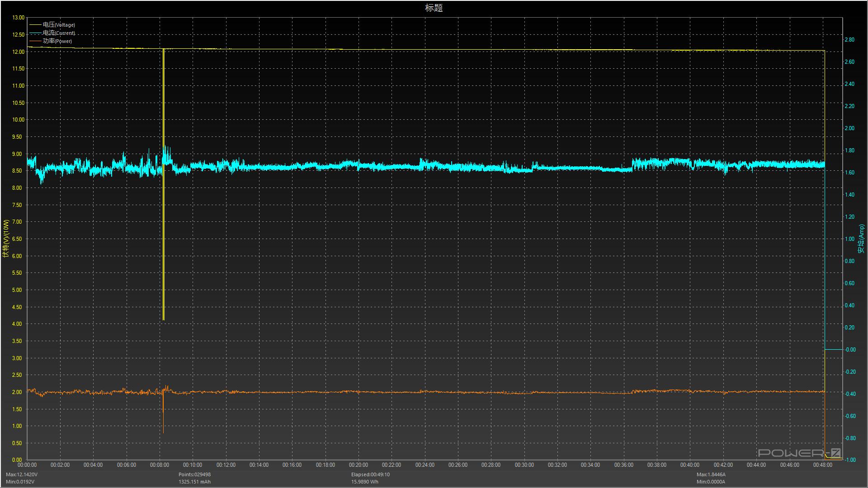Click the Points:029498 status text
This screenshot has height=488, width=868.
(x=194, y=474)
